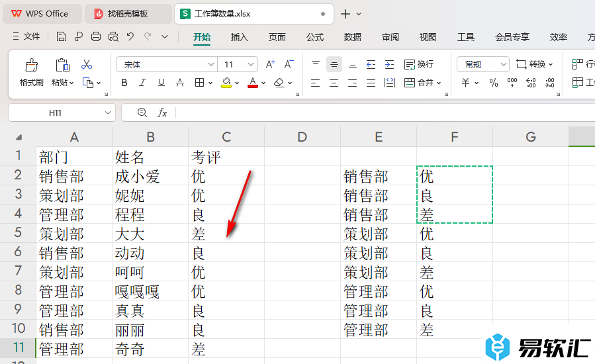Open number format 常规 dropdown
Viewport: 595px width, 364px height.
(x=504, y=64)
